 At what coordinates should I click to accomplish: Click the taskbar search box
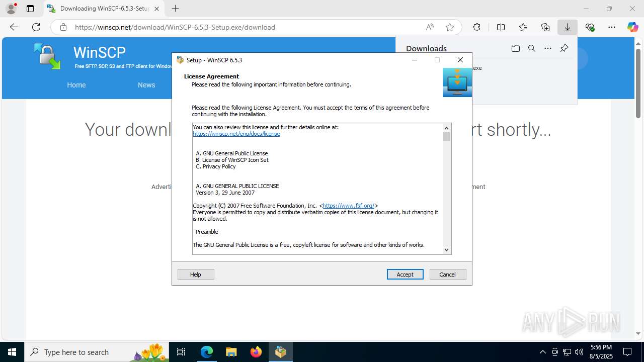(97, 352)
